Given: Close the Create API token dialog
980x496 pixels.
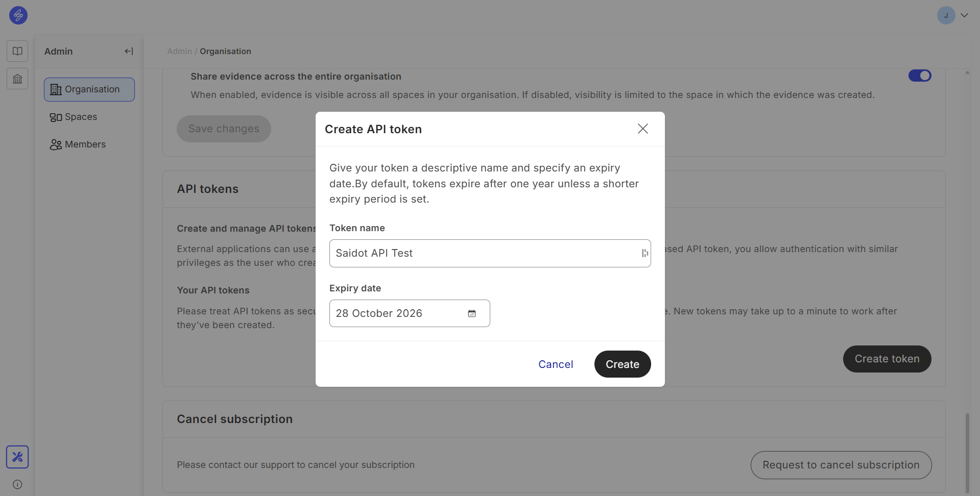Looking at the screenshot, I should tap(642, 129).
